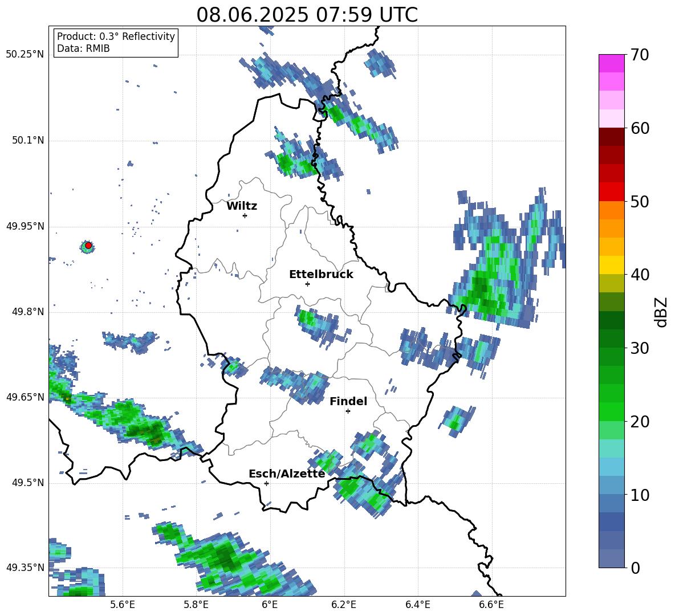This screenshot has height=616, width=675.
Task: Click the 6.4°E longitude label
Action: point(417,605)
